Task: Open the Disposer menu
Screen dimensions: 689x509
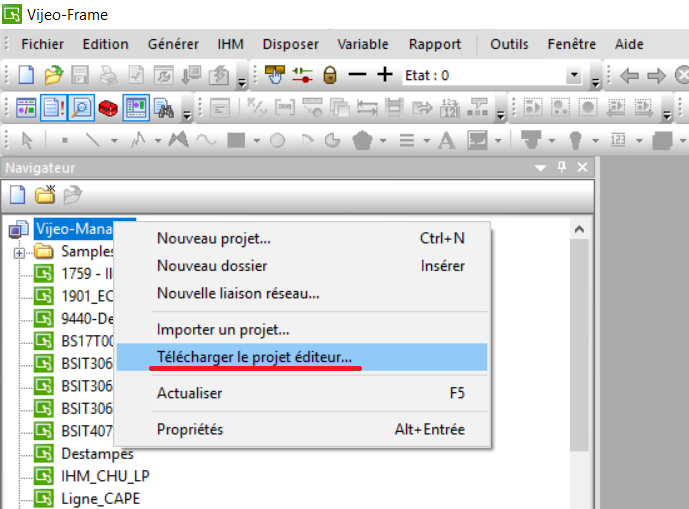Action: click(x=290, y=44)
